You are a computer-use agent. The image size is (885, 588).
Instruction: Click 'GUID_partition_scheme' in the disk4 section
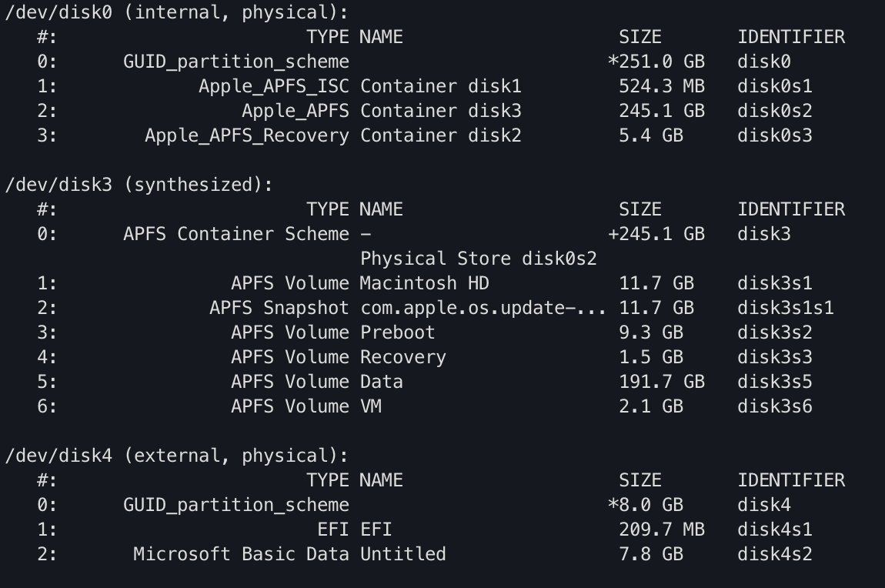tap(236, 504)
